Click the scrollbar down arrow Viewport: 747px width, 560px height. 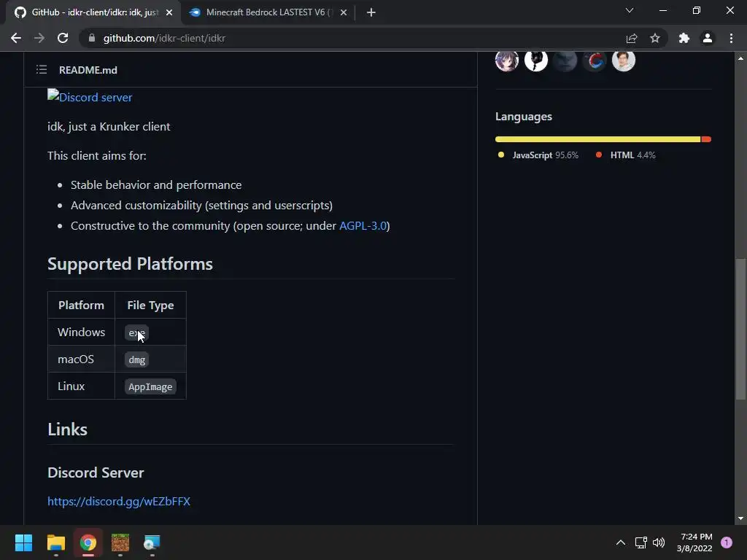740,518
